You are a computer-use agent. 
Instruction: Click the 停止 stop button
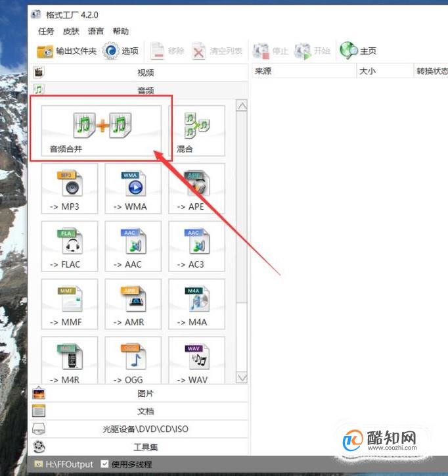271,51
